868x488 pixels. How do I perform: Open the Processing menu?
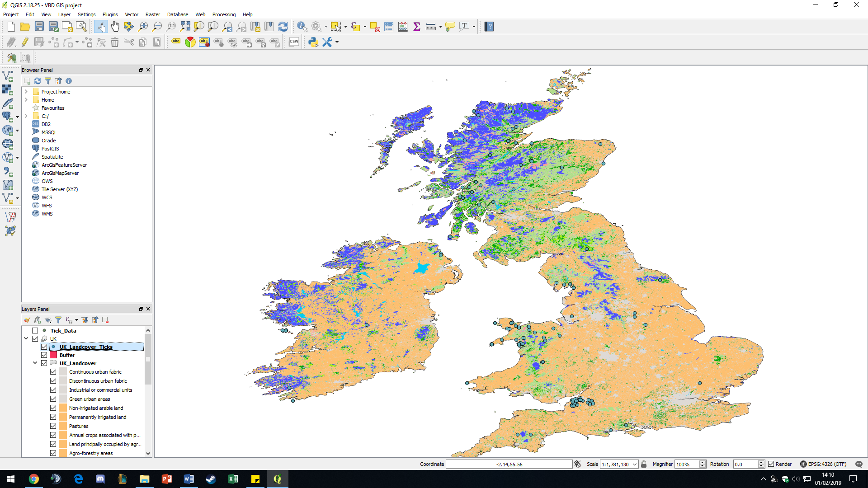pyautogui.click(x=224, y=14)
